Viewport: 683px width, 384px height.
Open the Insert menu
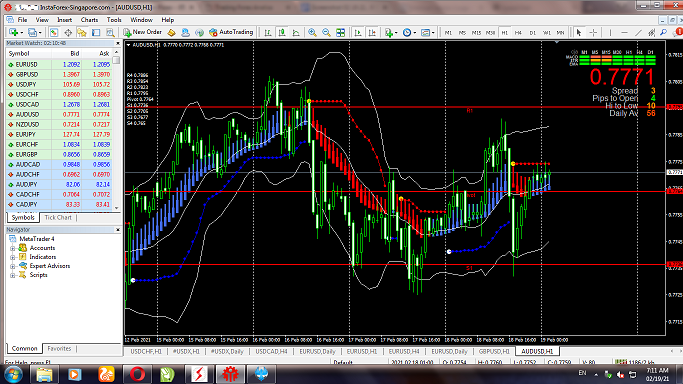tap(64, 20)
